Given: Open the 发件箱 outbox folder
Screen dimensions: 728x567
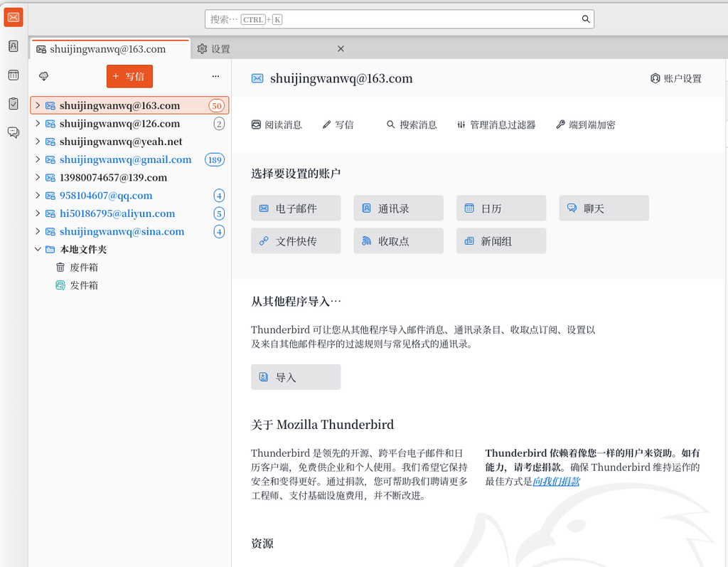Looking at the screenshot, I should pos(129,285).
